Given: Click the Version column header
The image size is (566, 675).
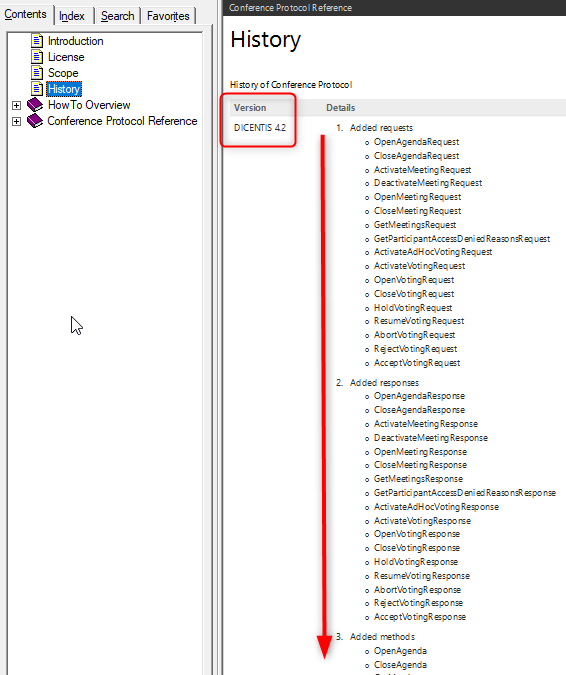Looking at the screenshot, I should [x=250, y=108].
